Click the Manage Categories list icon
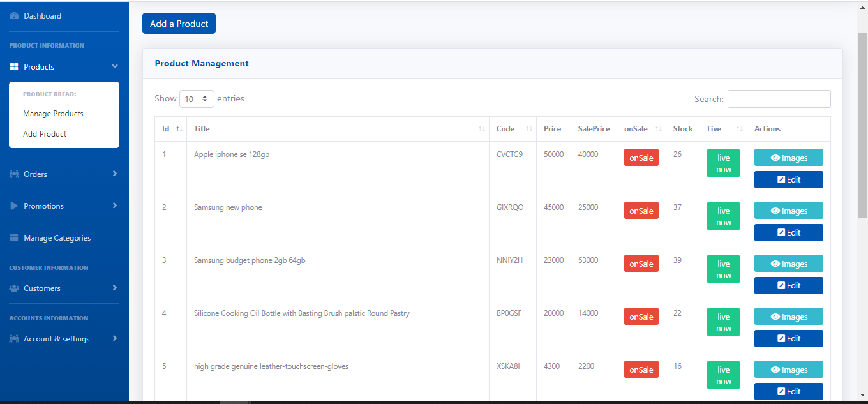The image size is (868, 404). 14,238
